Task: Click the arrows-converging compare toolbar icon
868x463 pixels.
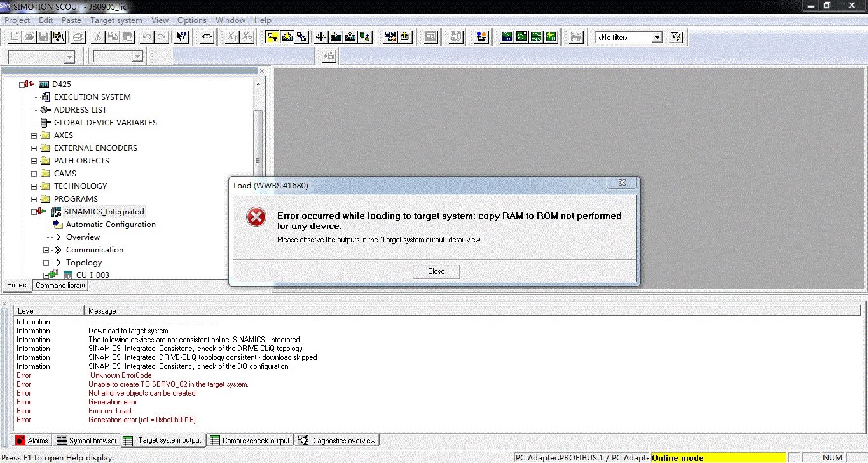Action: tap(321, 37)
